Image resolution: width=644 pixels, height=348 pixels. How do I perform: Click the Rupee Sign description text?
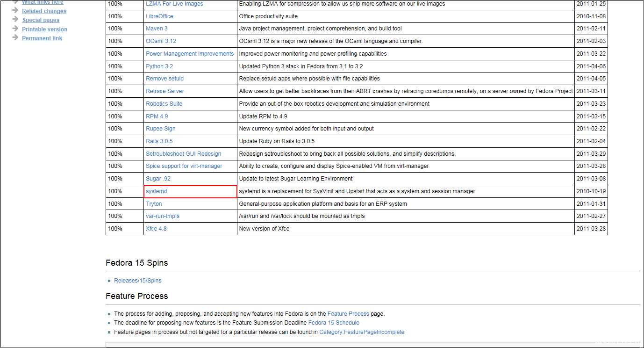pos(306,129)
